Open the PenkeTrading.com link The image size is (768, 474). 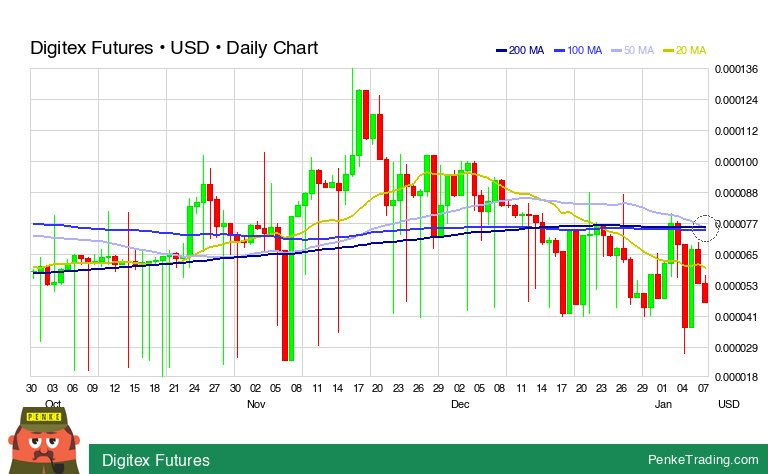pyautogui.click(x=703, y=460)
